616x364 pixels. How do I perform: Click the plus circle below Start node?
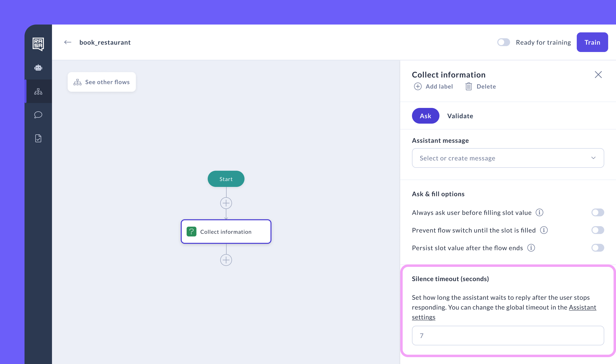pos(226,203)
